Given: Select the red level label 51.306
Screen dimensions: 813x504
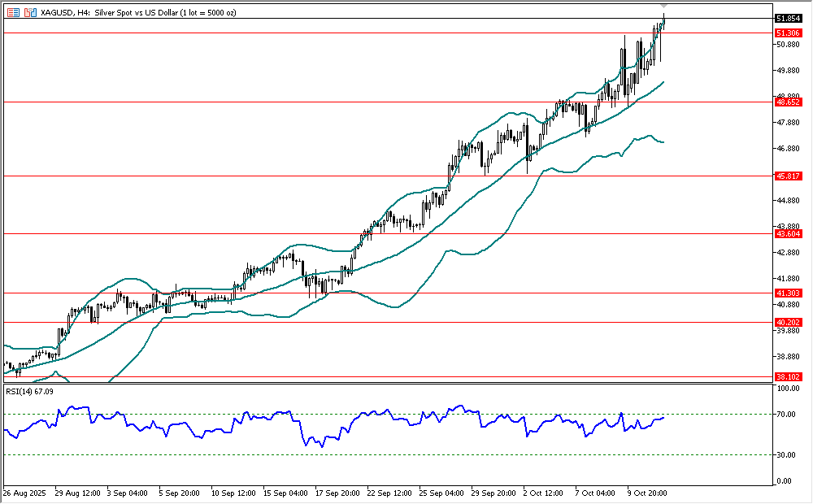Looking at the screenshot, I should click(x=787, y=33).
